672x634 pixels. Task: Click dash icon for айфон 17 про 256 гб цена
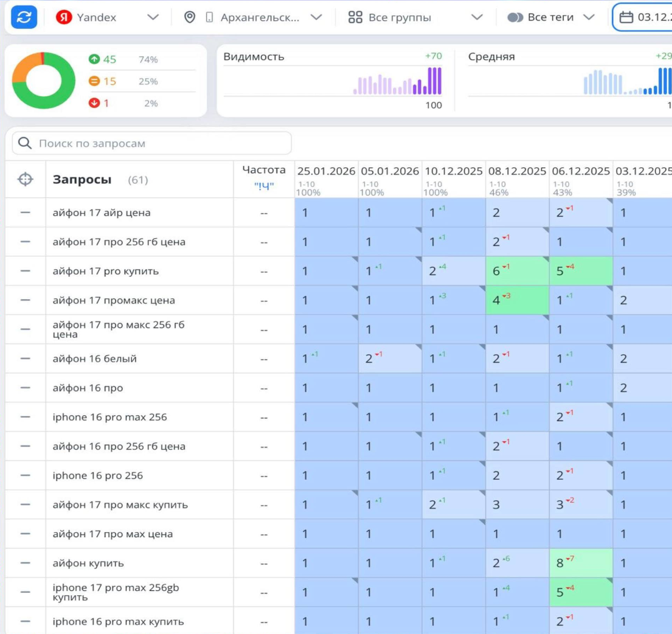[25, 242]
